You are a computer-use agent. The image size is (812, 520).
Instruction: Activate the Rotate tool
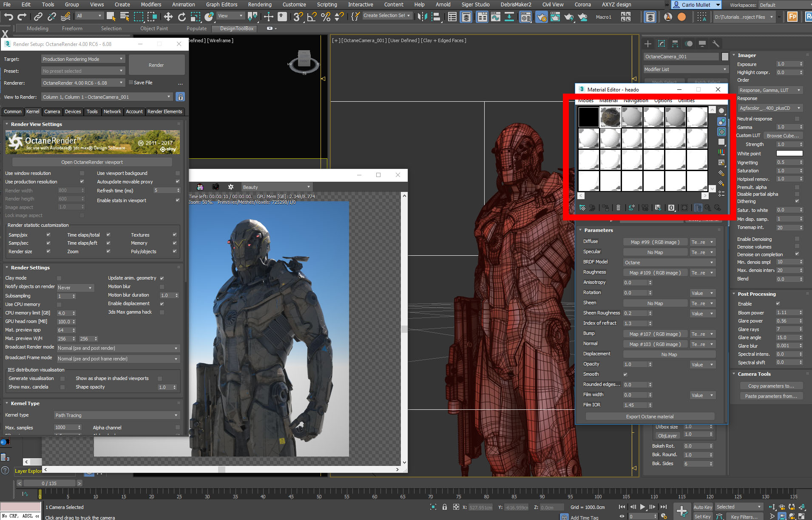click(x=182, y=17)
